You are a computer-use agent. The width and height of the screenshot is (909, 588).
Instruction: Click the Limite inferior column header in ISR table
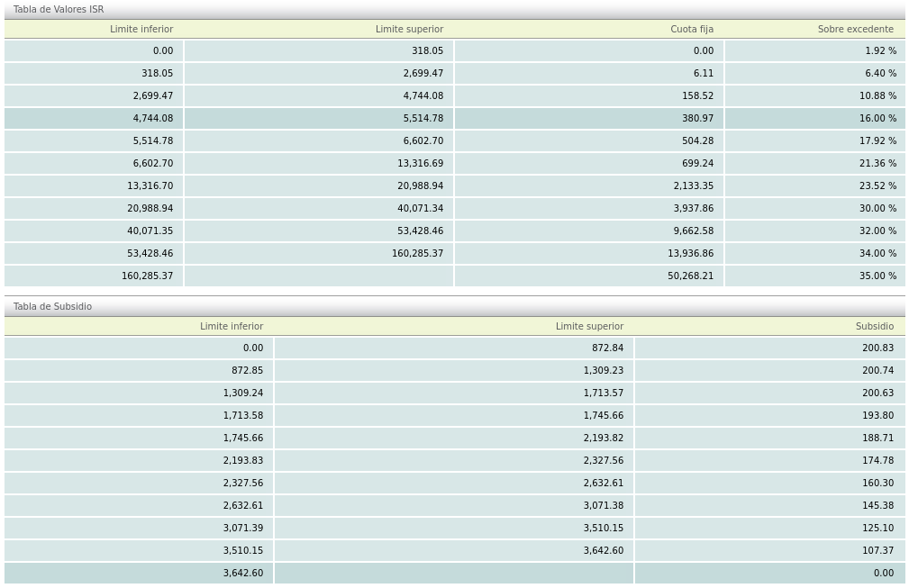point(141,29)
